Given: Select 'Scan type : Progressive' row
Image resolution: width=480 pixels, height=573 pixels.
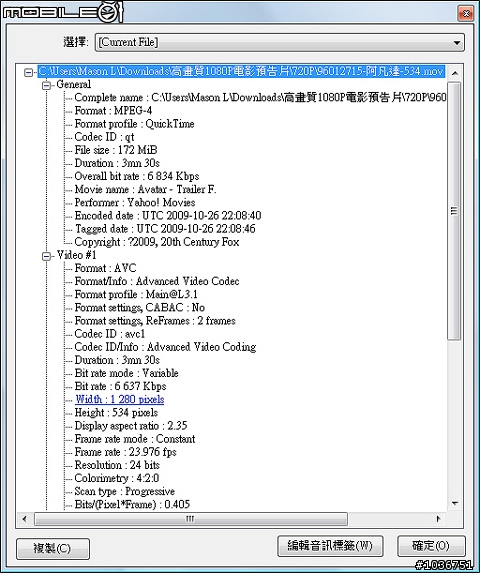Looking at the screenshot, I should click(x=125, y=492).
